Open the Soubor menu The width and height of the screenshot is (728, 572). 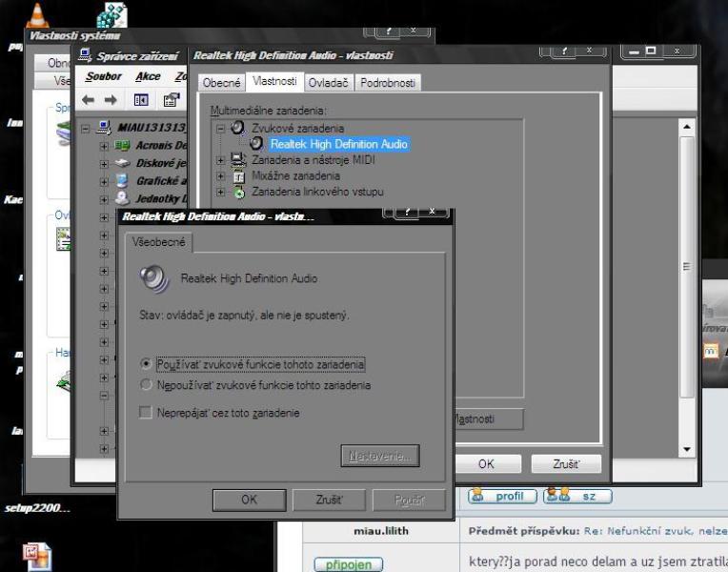click(104, 76)
